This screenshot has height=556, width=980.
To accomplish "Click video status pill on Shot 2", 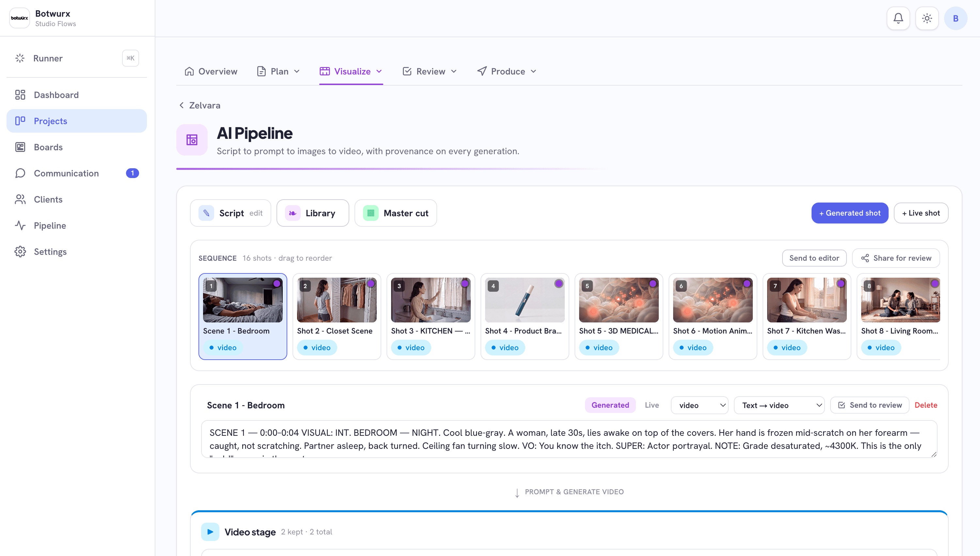I will pyautogui.click(x=317, y=348).
